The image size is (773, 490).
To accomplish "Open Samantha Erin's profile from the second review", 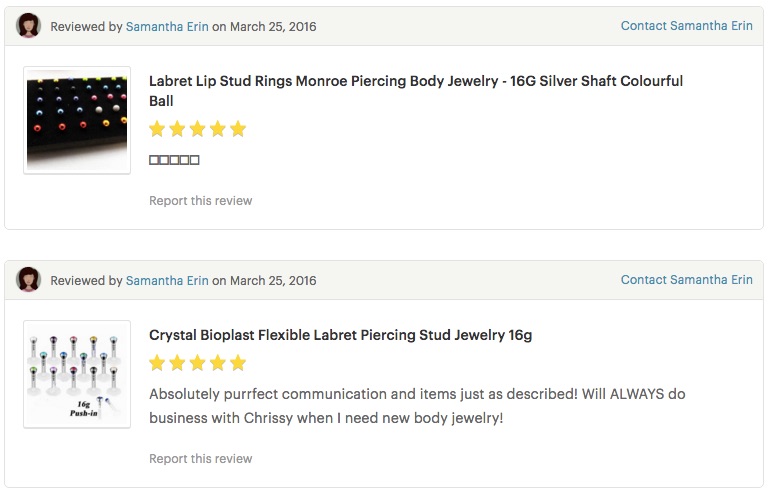I will (167, 280).
